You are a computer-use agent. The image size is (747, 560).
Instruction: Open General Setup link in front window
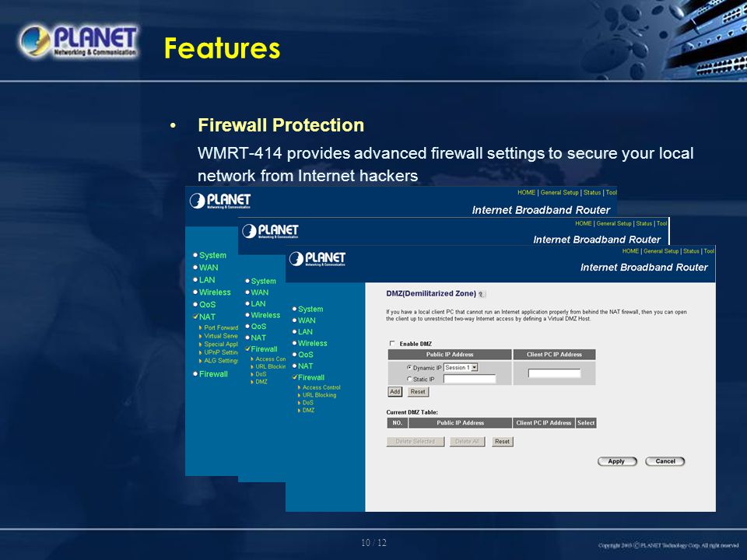click(x=661, y=251)
